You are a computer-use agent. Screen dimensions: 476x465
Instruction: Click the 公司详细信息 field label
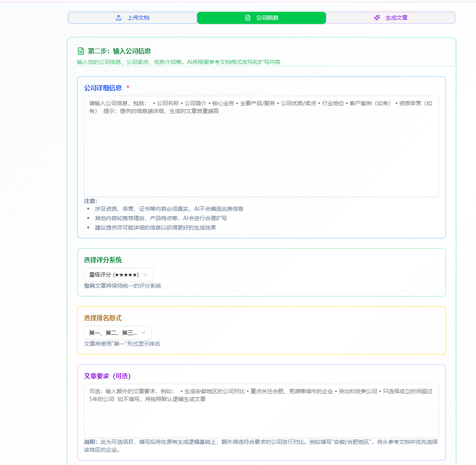point(103,88)
